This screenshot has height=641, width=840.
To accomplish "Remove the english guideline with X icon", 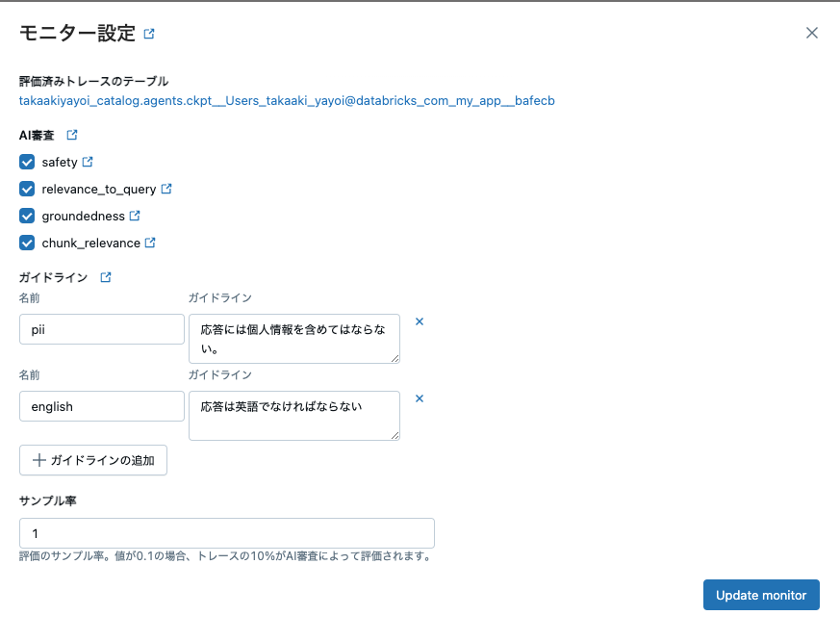I will pos(420,397).
